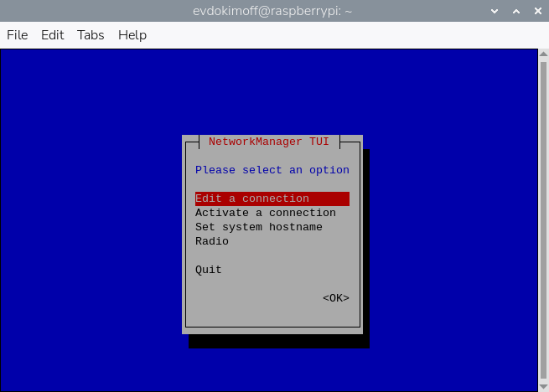Pick the Radio option
549x392 pixels.
[212, 241]
